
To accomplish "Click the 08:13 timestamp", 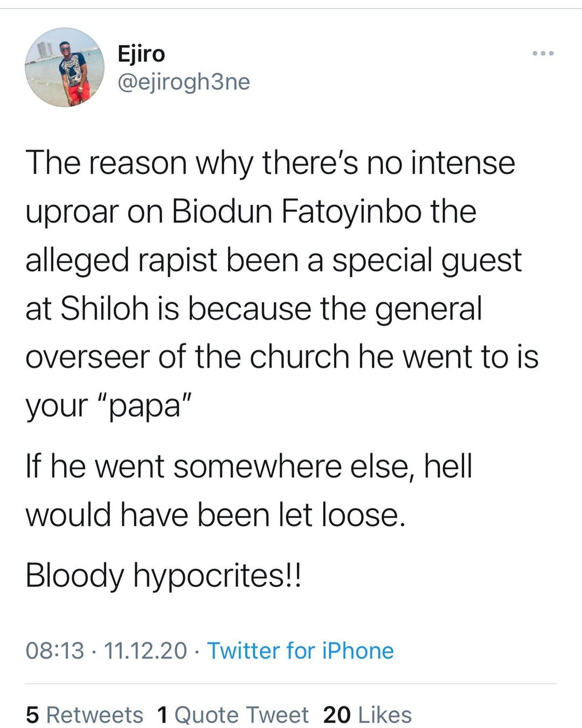I will click(55, 650).
